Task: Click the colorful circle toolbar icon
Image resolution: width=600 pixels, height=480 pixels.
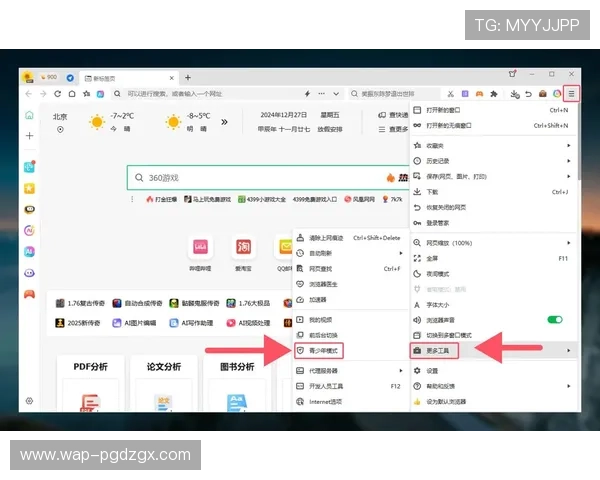Action: (x=557, y=94)
